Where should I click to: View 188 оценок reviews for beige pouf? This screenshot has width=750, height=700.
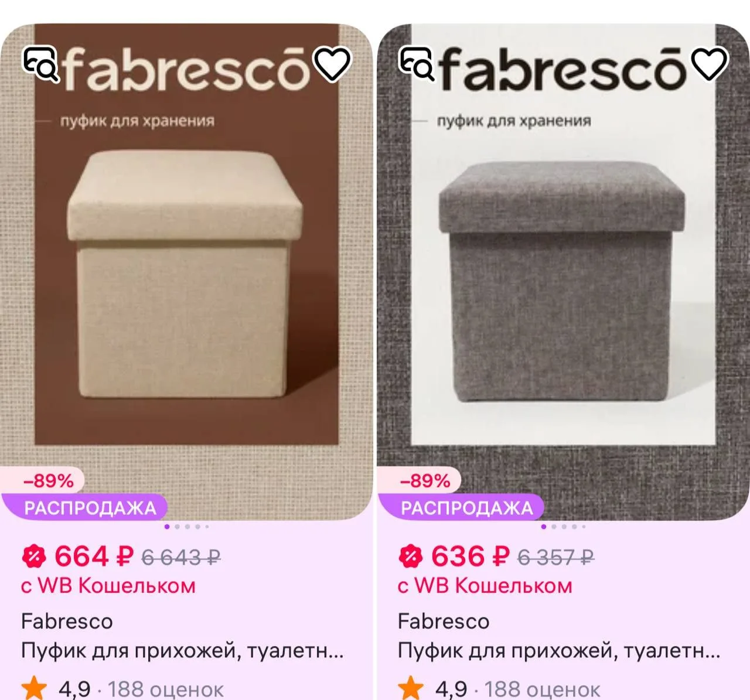[165, 689]
